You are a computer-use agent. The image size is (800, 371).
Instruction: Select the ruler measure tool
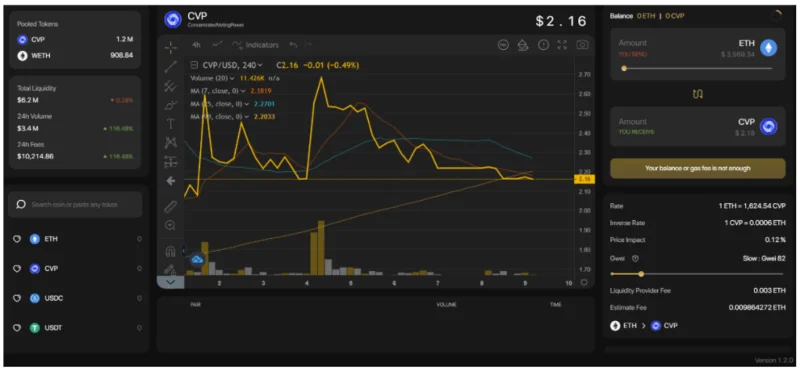pyautogui.click(x=171, y=206)
